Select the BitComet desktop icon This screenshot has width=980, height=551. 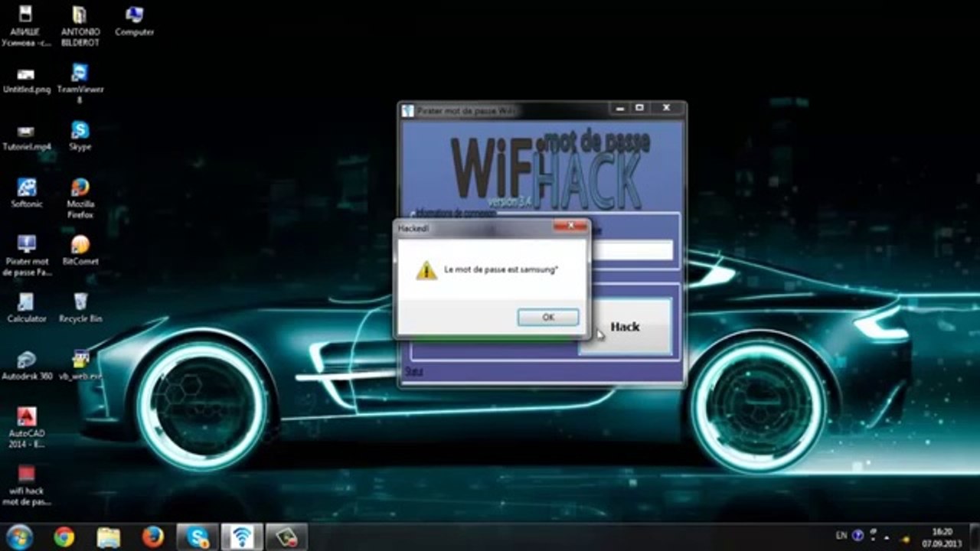click(x=80, y=250)
